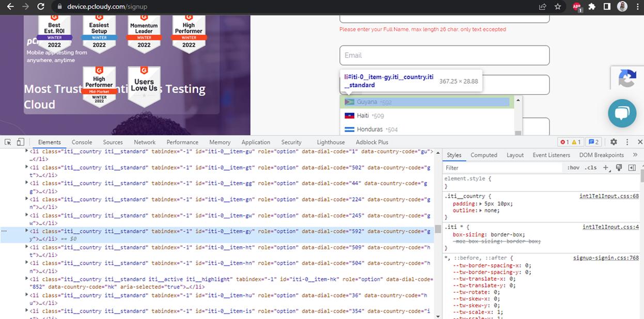The height and width of the screenshot is (319, 644).
Task: Open Chrome side panel icon
Action: [x=607, y=7]
